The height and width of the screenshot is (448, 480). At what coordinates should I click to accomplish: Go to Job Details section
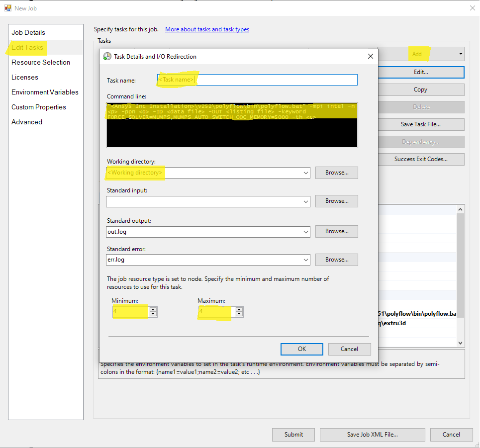click(x=28, y=32)
